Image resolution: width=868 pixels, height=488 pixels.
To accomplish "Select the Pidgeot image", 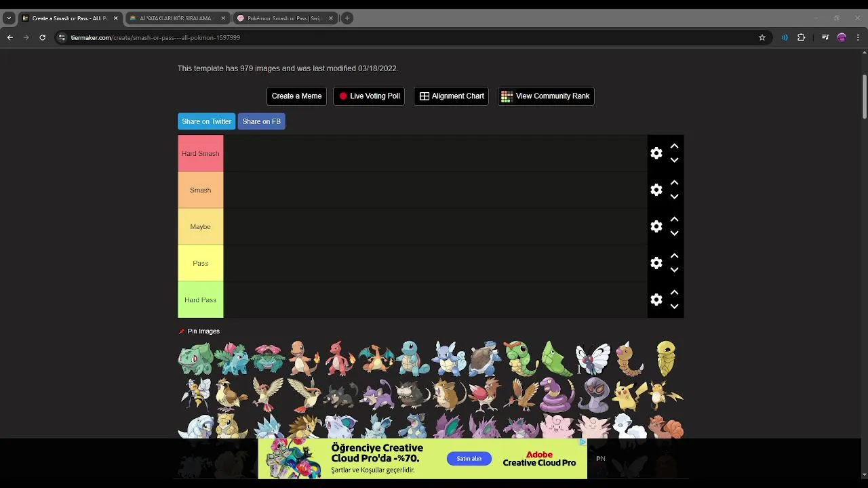I will (x=304, y=394).
